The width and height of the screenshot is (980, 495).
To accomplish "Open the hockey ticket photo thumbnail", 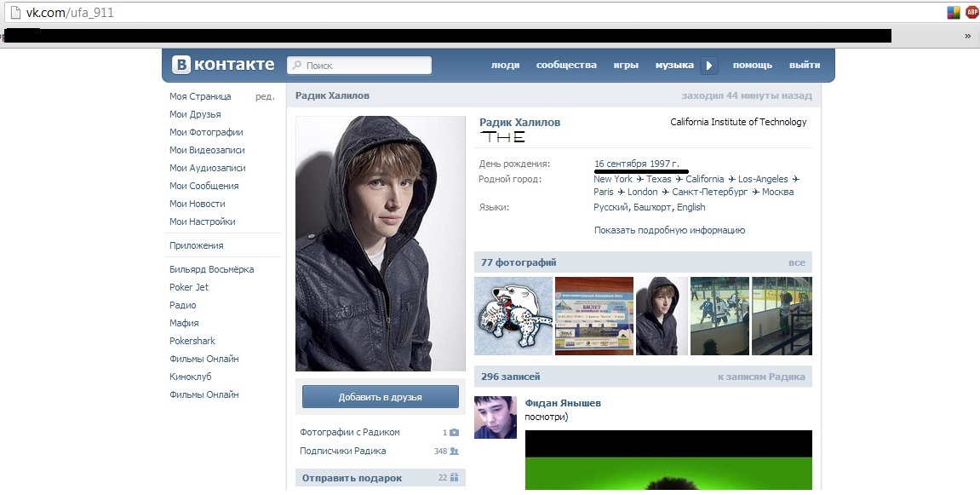I will click(594, 316).
